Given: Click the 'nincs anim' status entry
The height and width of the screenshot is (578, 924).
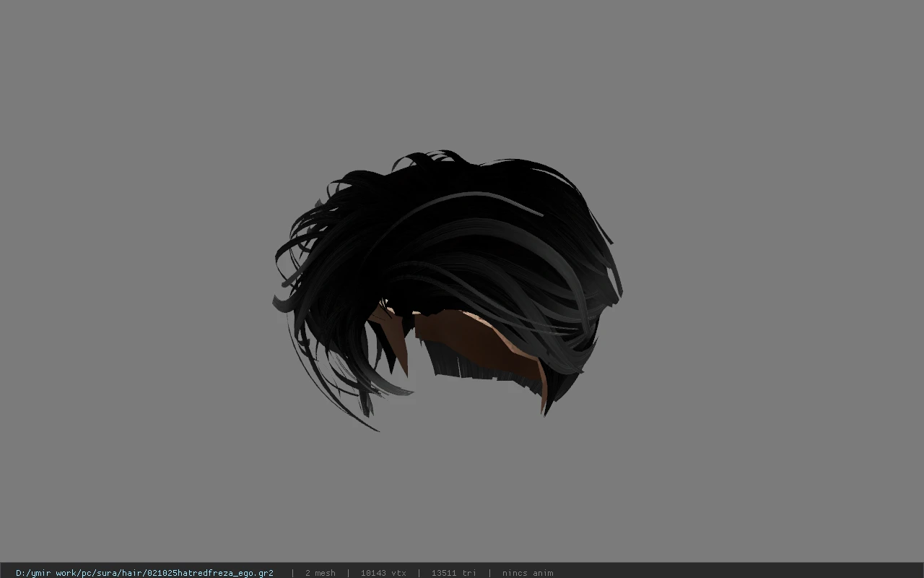Looking at the screenshot, I should [x=528, y=573].
